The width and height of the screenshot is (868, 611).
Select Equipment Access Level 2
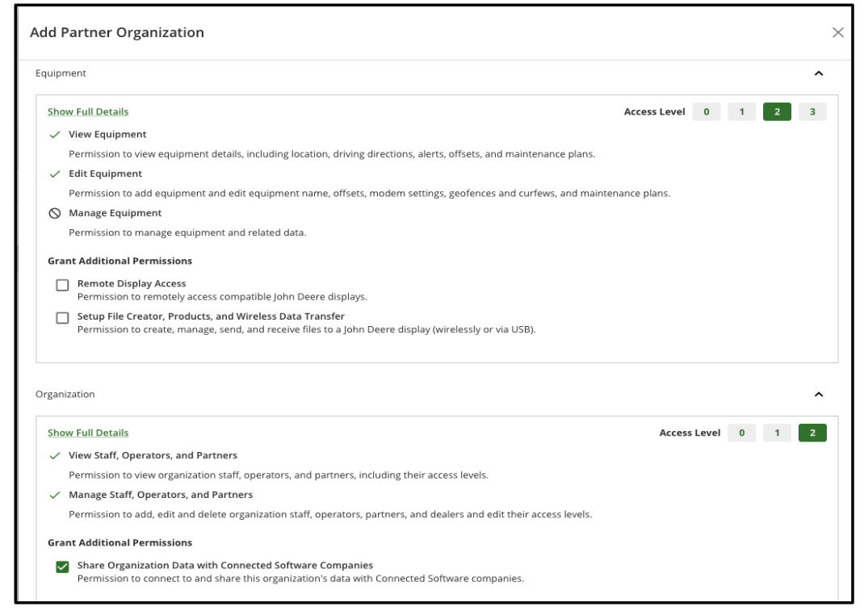(x=776, y=113)
